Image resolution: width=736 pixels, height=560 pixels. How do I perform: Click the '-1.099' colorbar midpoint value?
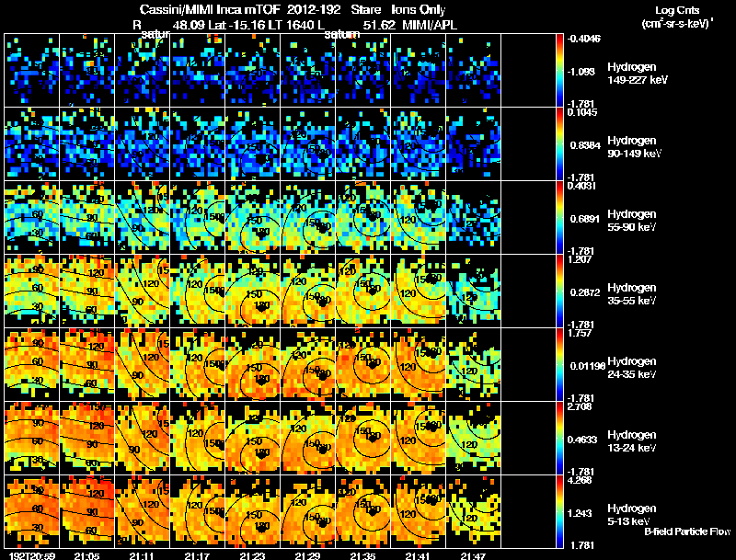coord(581,72)
